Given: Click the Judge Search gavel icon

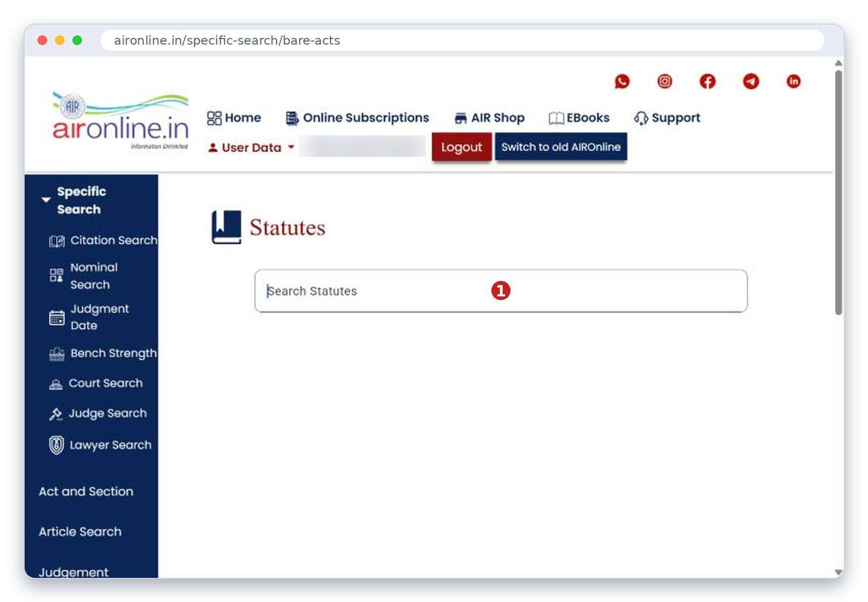Looking at the screenshot, I should [x=56, y=413].
